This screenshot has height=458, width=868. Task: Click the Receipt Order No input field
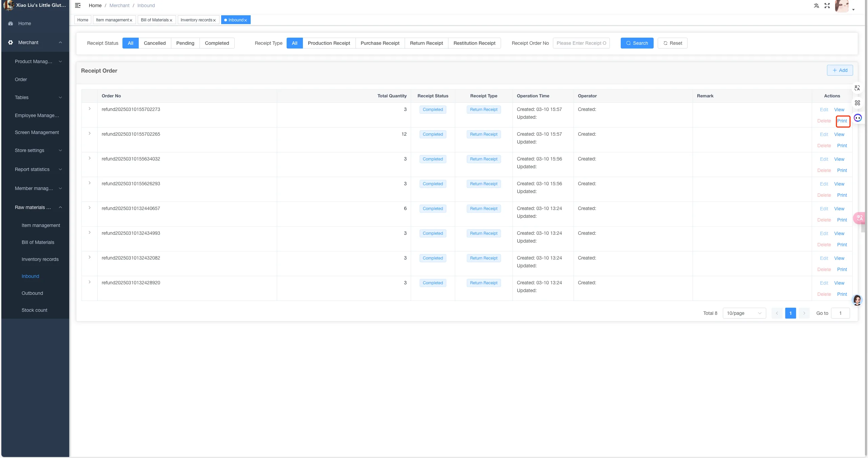581,43
